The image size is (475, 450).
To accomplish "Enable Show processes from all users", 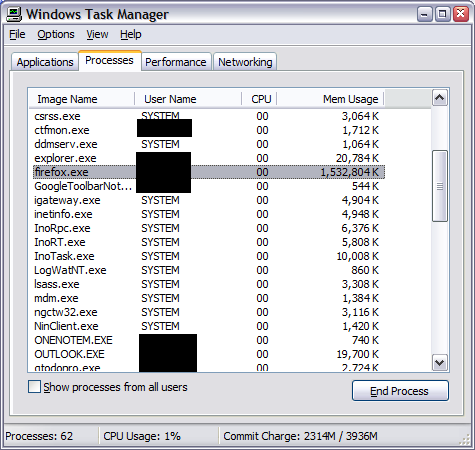I will (34, 387).
